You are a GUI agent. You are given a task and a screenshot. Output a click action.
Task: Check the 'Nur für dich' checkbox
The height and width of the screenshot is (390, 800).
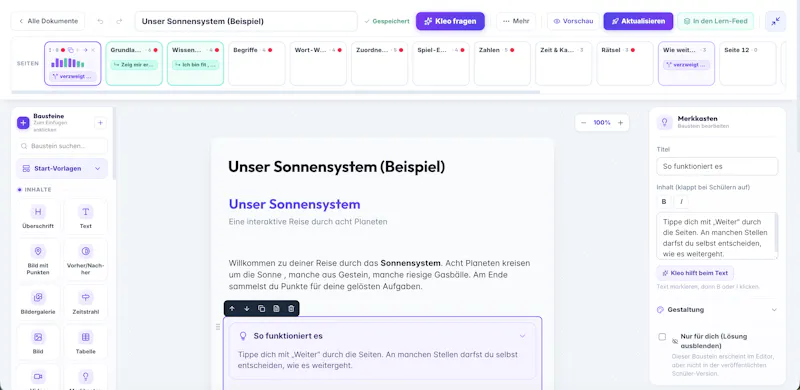tap(662, 337)
